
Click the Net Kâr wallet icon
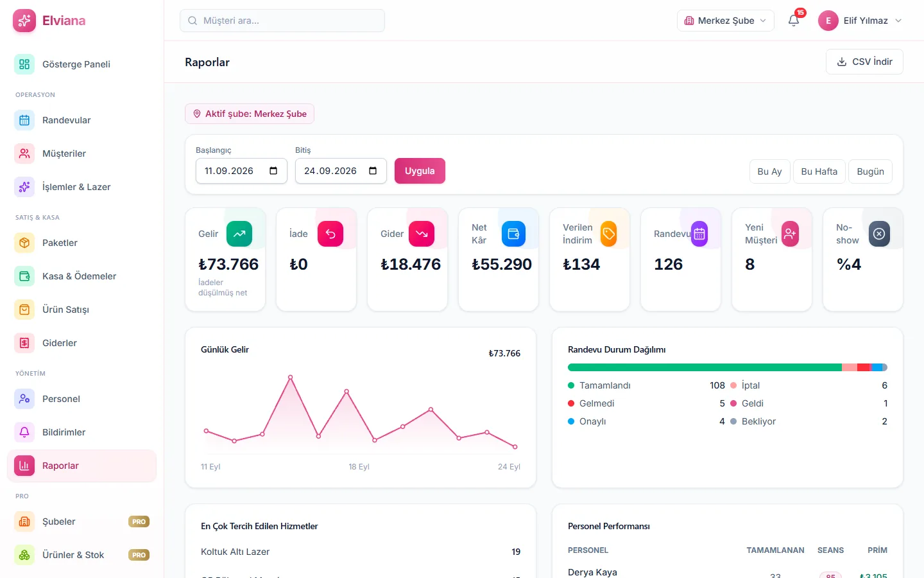coord(513,234)
